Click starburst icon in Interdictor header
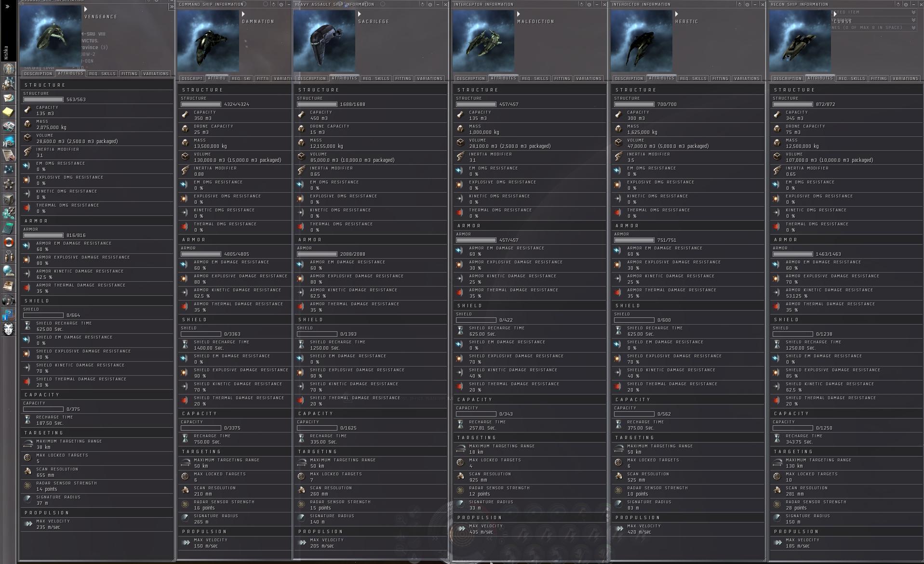924x564 pixels. click(740, 4)
